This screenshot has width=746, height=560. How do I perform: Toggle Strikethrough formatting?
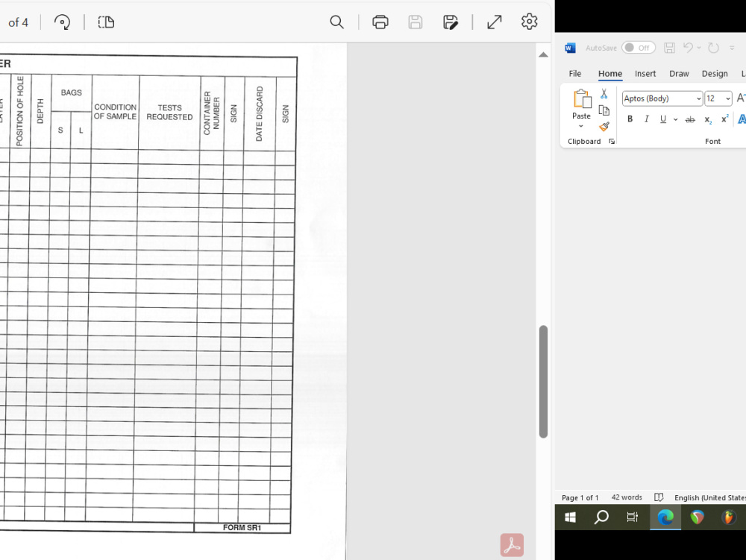690,120
